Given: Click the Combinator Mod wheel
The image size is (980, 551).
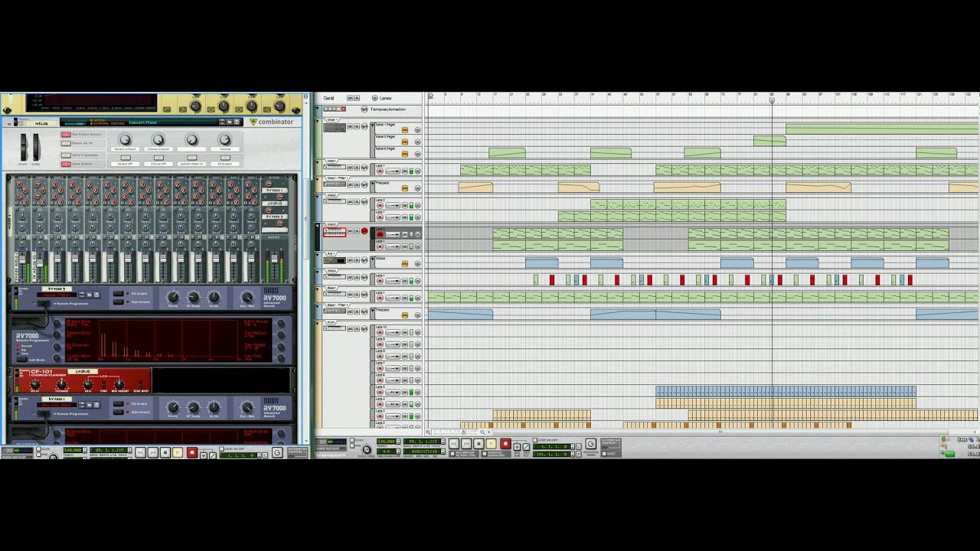Looking at the screenshot, I should click(36, 147).
